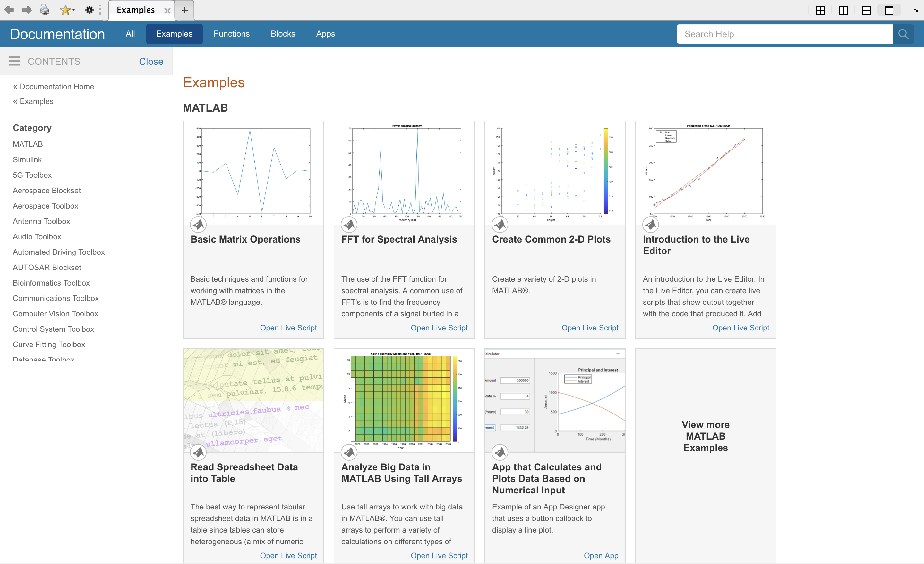Open Basic Matrix Operations plot thumbnail

click(253, 173)
